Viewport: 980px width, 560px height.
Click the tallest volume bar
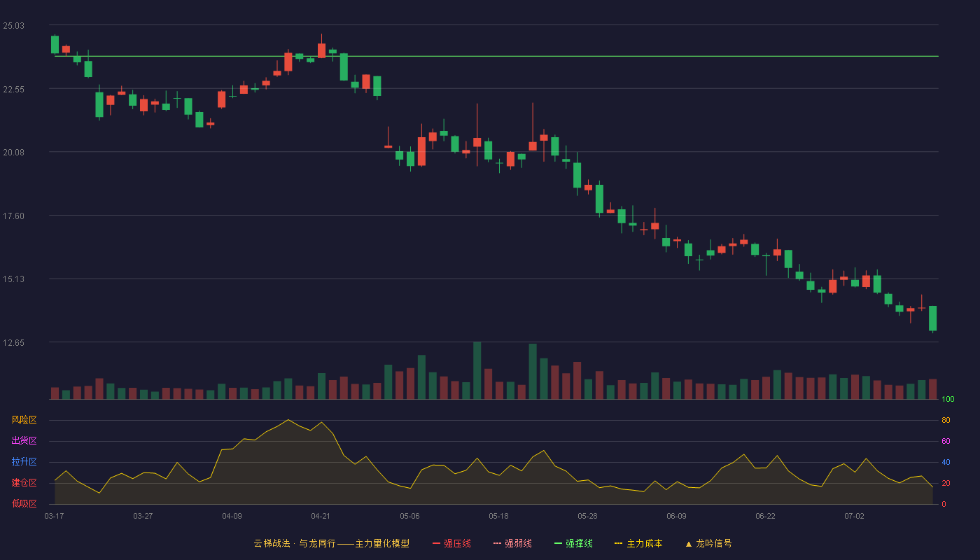point(477,370)
